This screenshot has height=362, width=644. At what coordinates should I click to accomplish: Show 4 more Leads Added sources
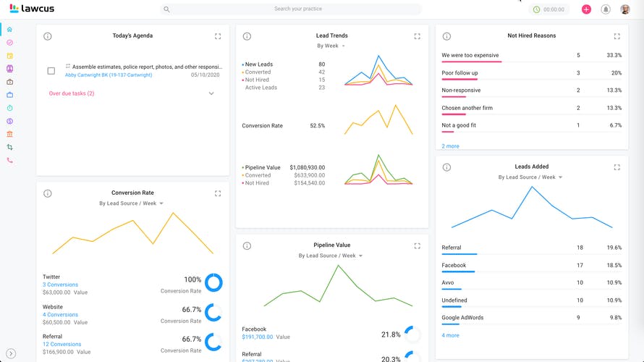(451, 336)
